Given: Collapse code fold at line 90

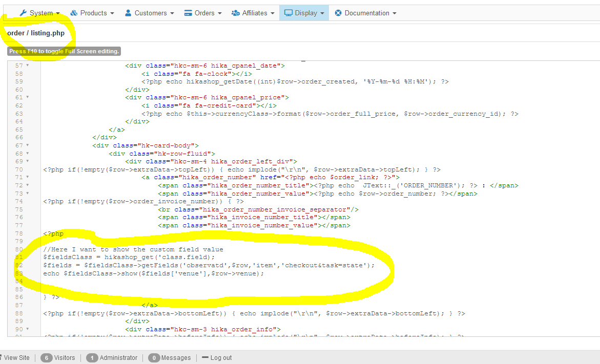Looking at the screenshot, I should 28,329.
